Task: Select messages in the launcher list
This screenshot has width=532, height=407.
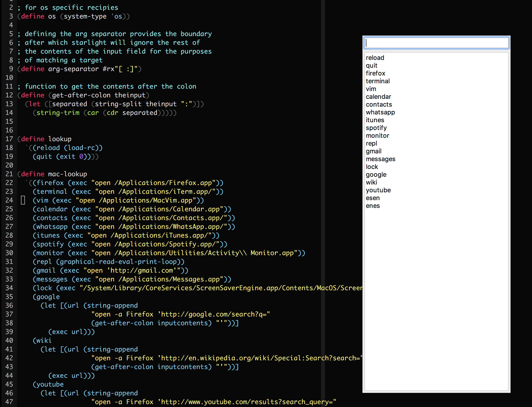Action: click(x=380, y=159)
